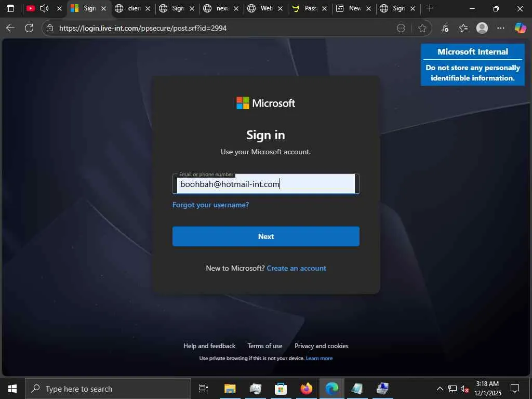
Task: Open File Explorer from the taskbar
Action: [230, 389]
